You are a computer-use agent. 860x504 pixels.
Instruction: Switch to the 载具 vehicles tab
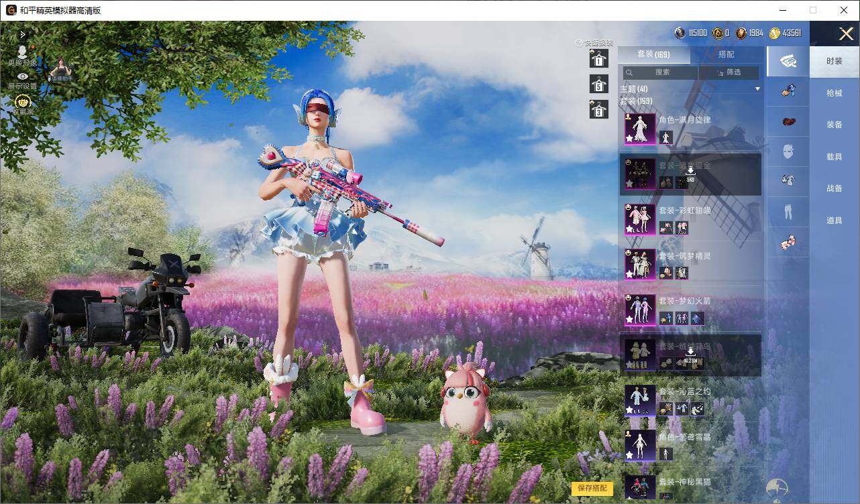pyautogui.click(x=835, y=157)
